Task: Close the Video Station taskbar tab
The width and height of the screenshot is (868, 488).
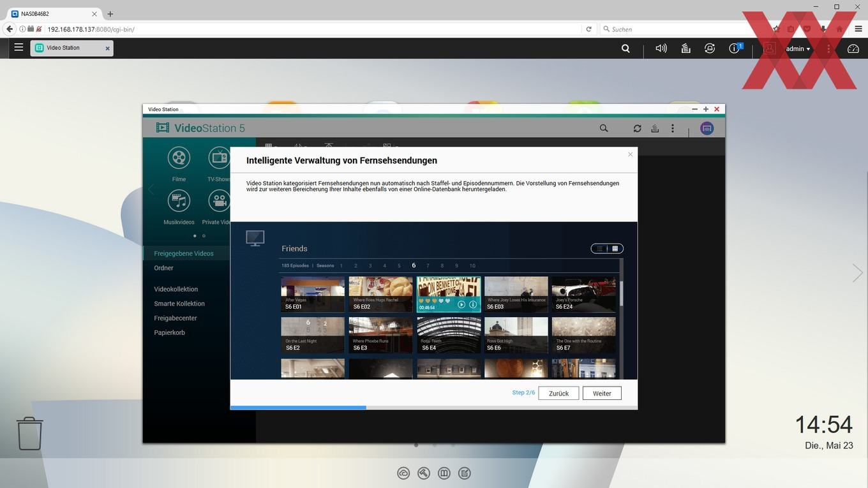Action: [x=107, y=48]
